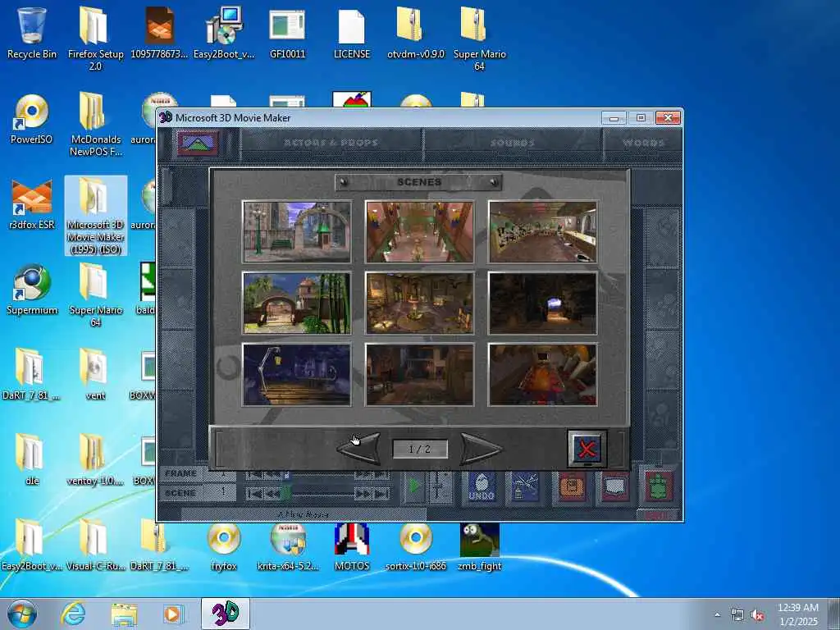Image resolution: width=840 pixels, height=630 pixels.
Task: Click the Scene slider green thumb
Action: [x=286, y=493]
